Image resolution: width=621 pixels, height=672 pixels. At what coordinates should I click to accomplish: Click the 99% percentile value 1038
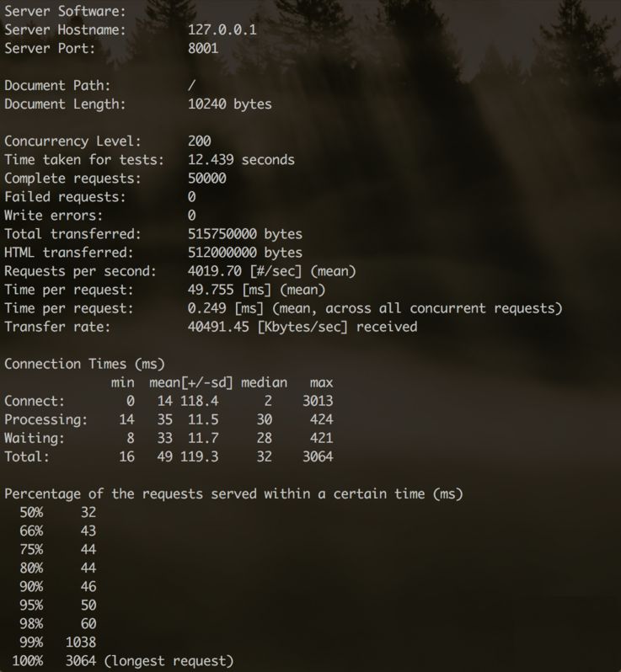(x=81, y=643)
